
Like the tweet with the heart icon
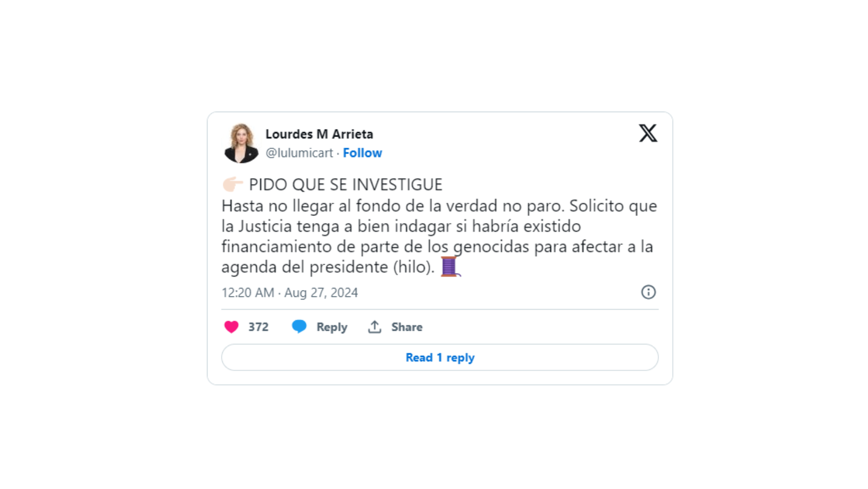click(231, 327)
